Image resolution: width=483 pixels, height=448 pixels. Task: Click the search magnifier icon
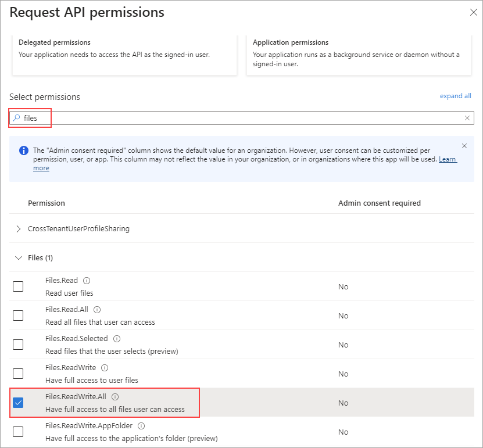tap(16, 117)
